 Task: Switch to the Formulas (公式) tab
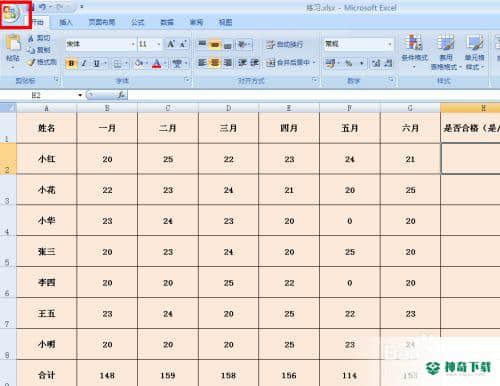137,22
